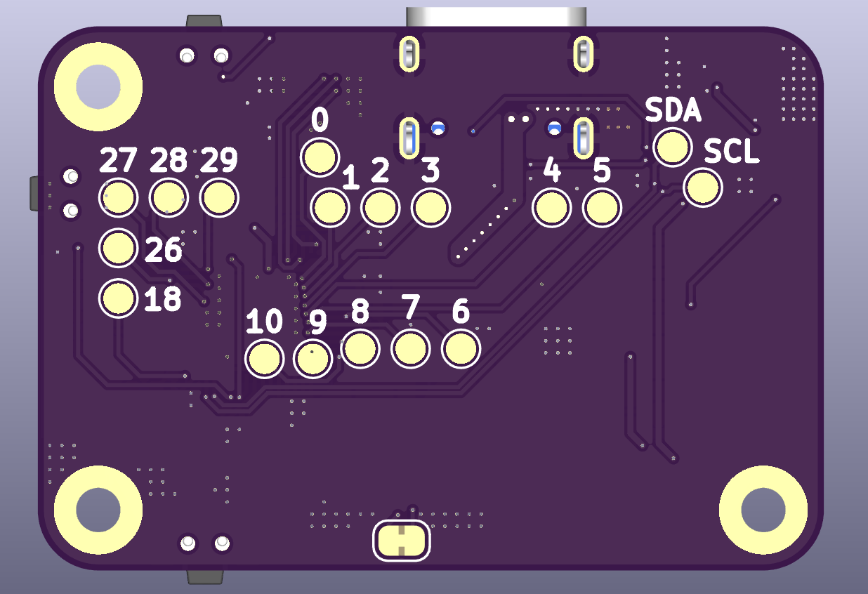Select the round pad labeled 1
Viewport: 868px width, 594px height.
(x=330, y=208)
